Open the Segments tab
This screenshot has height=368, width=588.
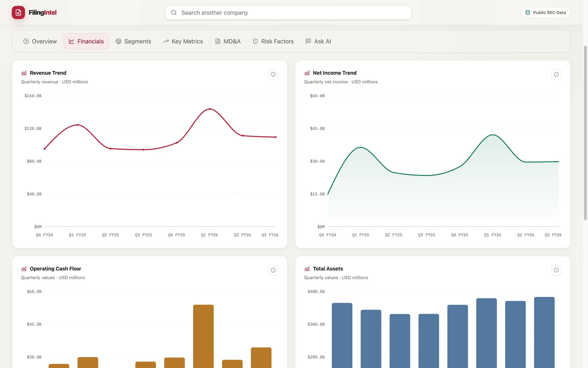[x=133, y=41]
